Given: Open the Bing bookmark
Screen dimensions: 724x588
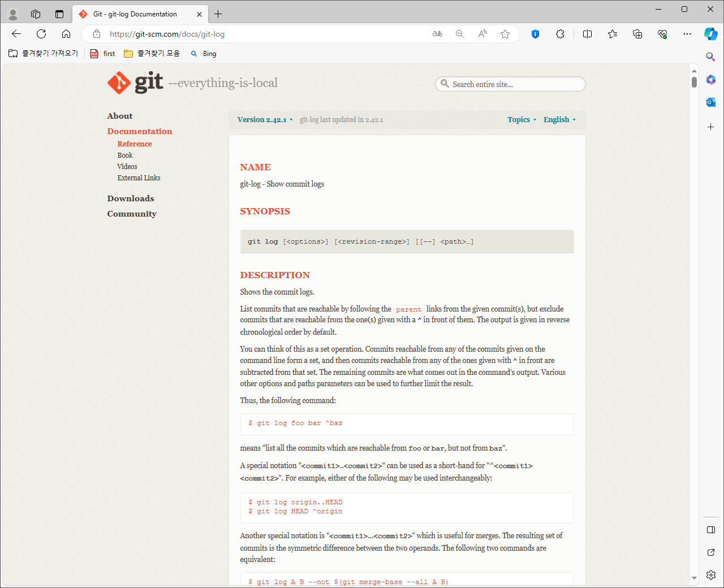Looking at the screenshot, I should [204, 53].
